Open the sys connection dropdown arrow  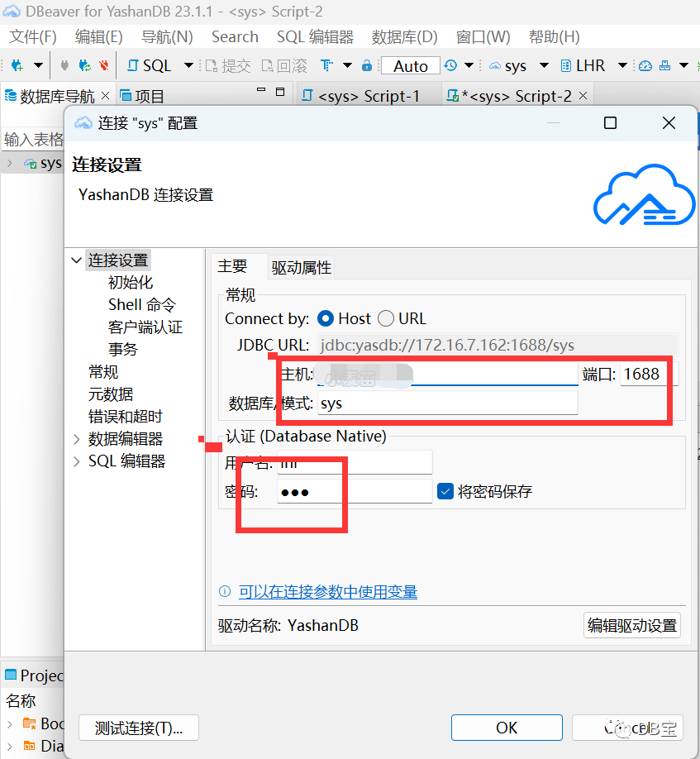point(545,65)
